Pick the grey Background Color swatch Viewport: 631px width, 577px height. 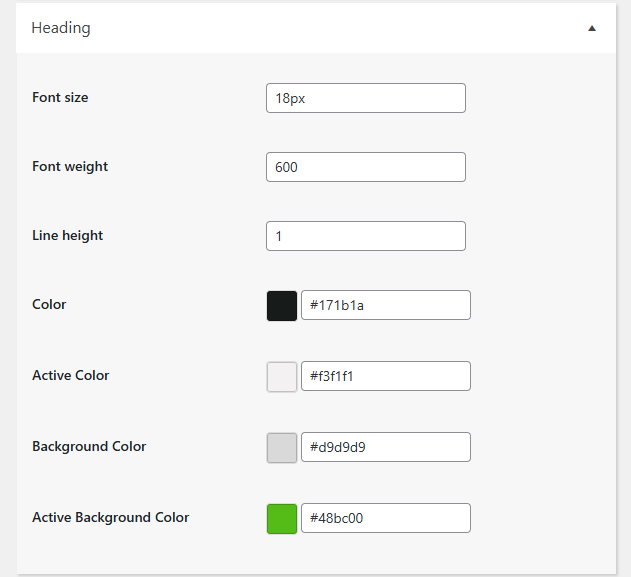click(x=282, y=447)
